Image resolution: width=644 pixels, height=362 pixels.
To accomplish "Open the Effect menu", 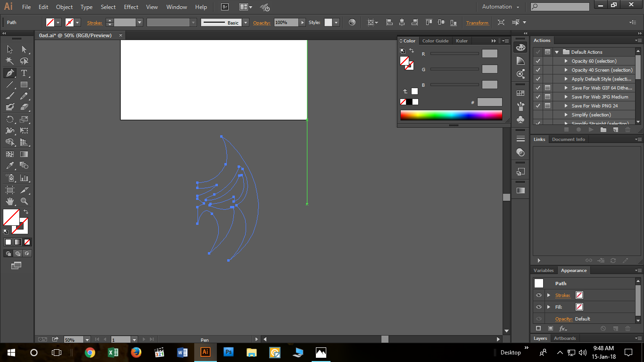I will [131, 7].
